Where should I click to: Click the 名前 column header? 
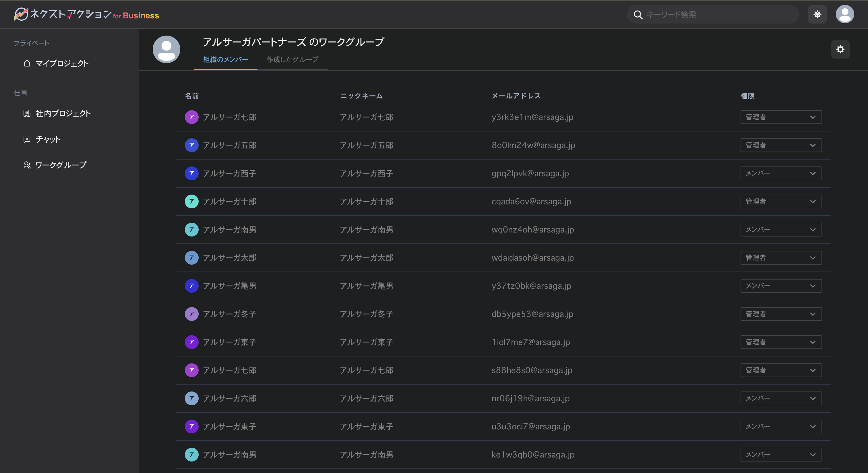[192, 96]
